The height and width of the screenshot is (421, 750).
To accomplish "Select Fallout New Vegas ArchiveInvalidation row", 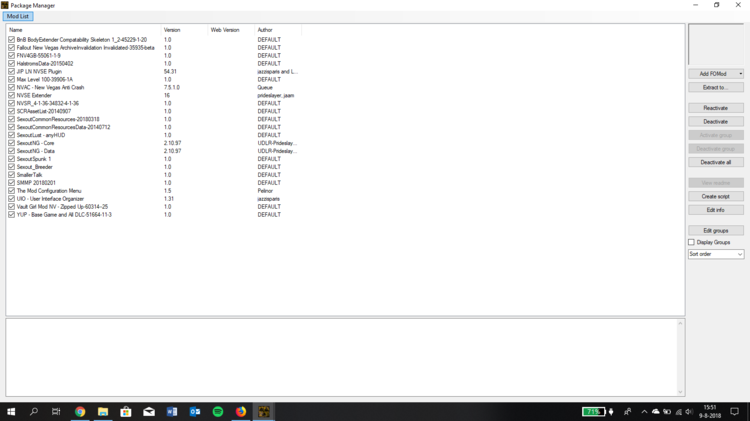I will pos(86,47).
